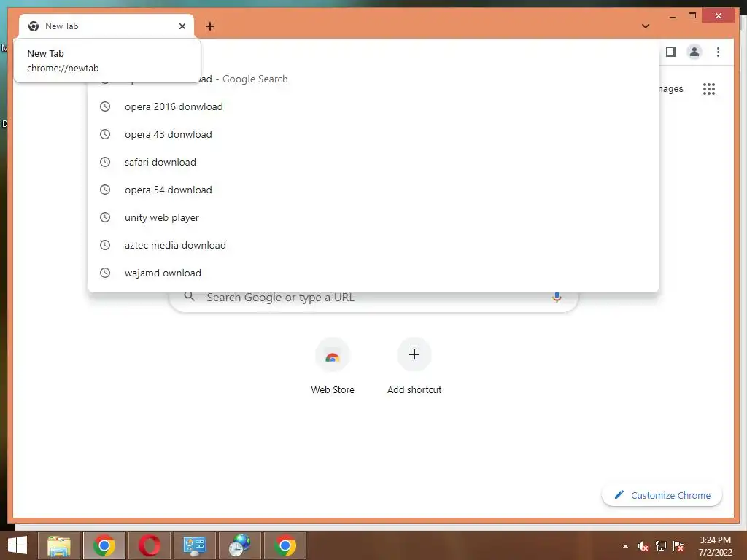Viewport: 747px width, 560px height.
Task: Select suggestion 'opera 2016 donwload'
Action: click(x=373, y=106)
